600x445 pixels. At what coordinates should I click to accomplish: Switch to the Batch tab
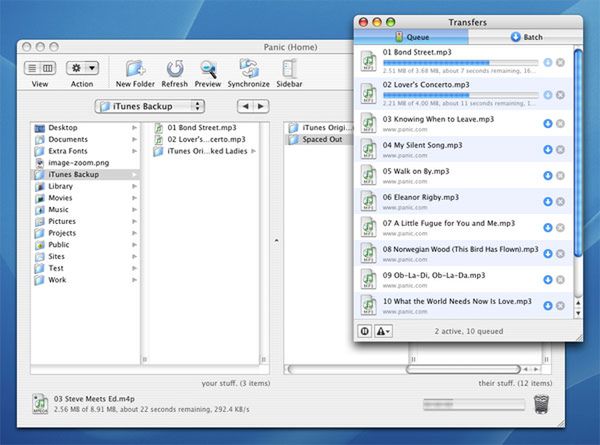coord(526,37)
